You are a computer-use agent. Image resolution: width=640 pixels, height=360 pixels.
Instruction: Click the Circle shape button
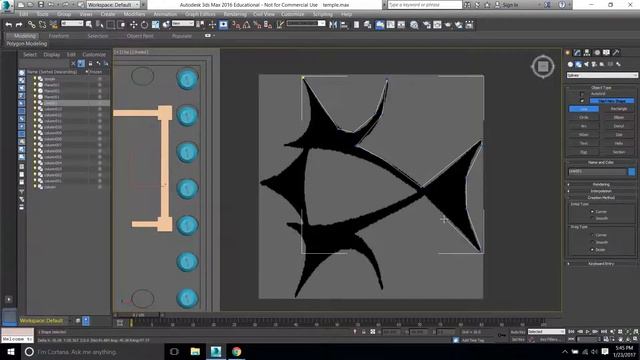click(584, 118)
